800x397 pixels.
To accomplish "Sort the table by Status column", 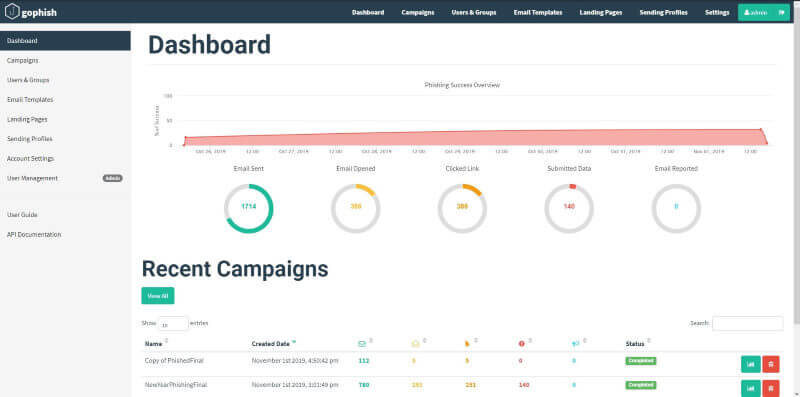I will click(635, 344).
